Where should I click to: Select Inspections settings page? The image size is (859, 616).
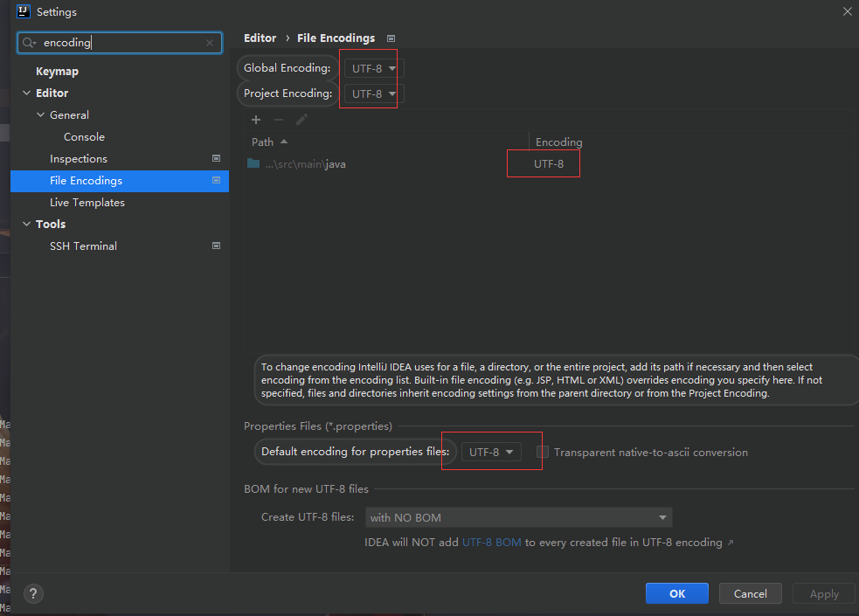[x=79, y=159]
